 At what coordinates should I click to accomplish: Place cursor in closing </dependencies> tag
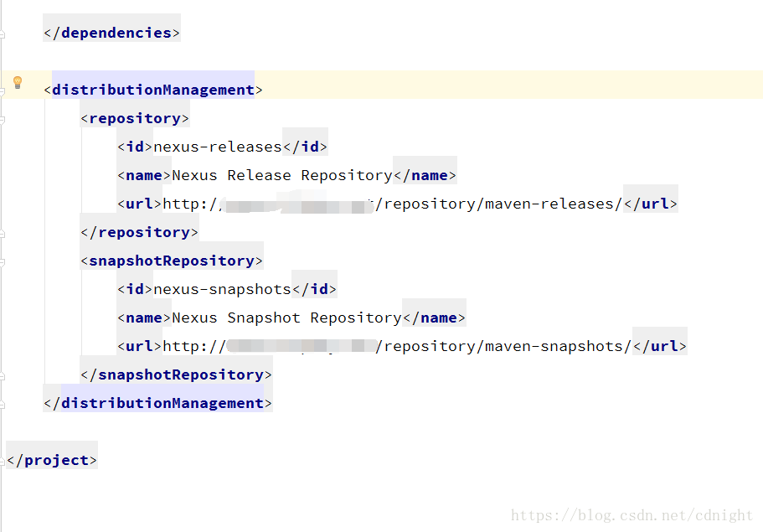point(112,33)
